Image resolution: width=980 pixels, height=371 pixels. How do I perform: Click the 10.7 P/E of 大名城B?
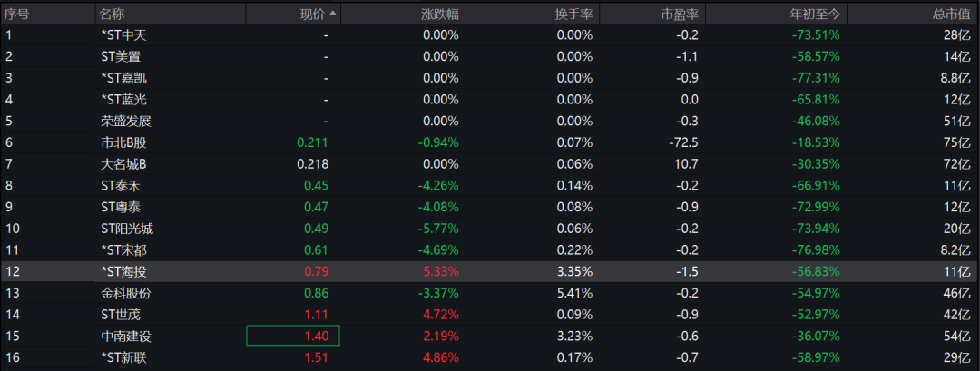coord(688,164)
